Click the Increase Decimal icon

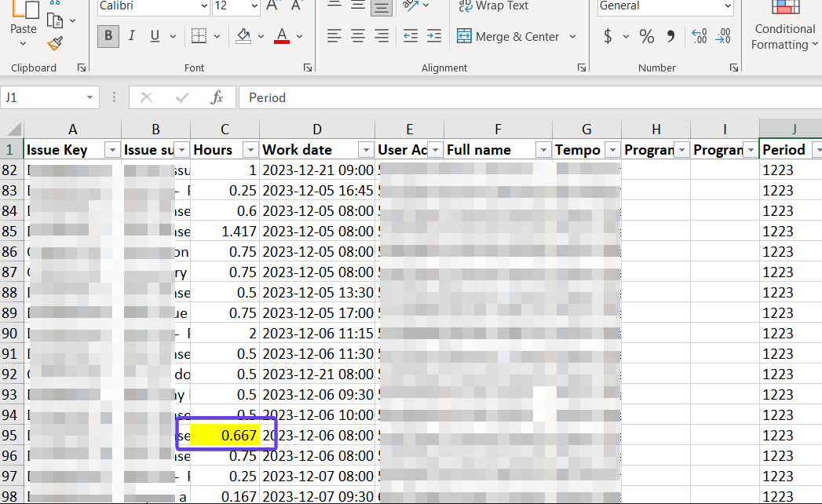pos(699,36)
